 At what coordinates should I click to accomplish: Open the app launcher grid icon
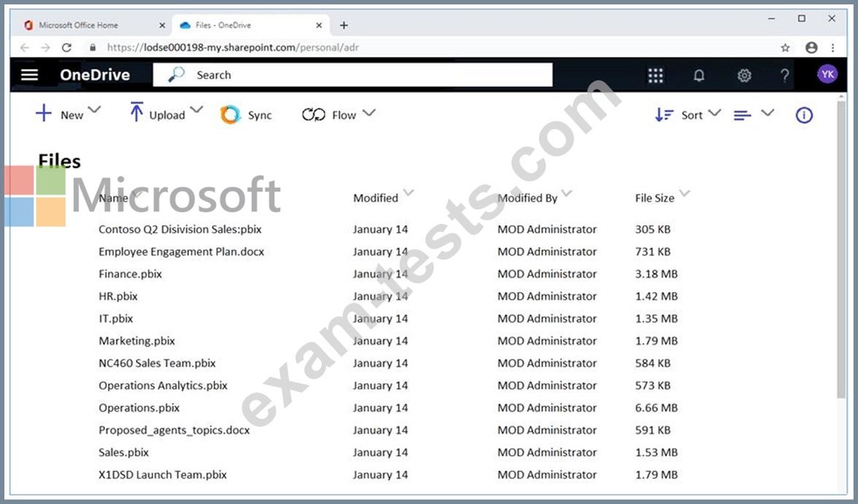[x=655, y=76]
